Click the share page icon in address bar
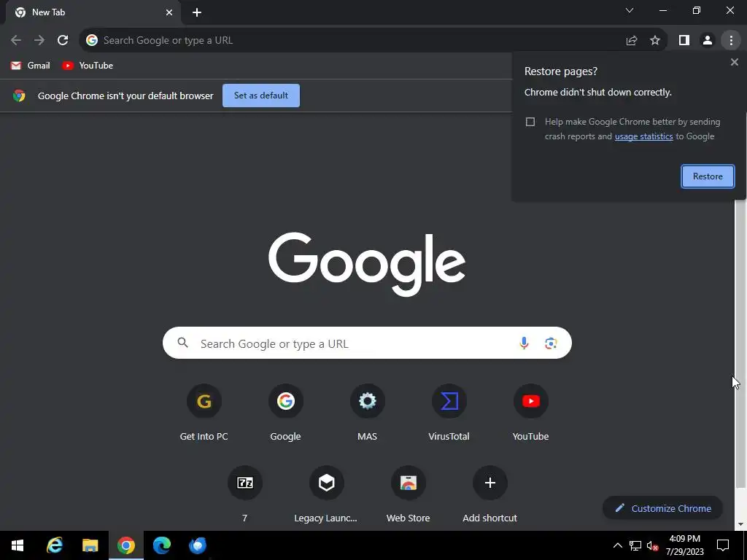Screen dimensions: 747x560 pyautogui.click(x=632, y=41)
